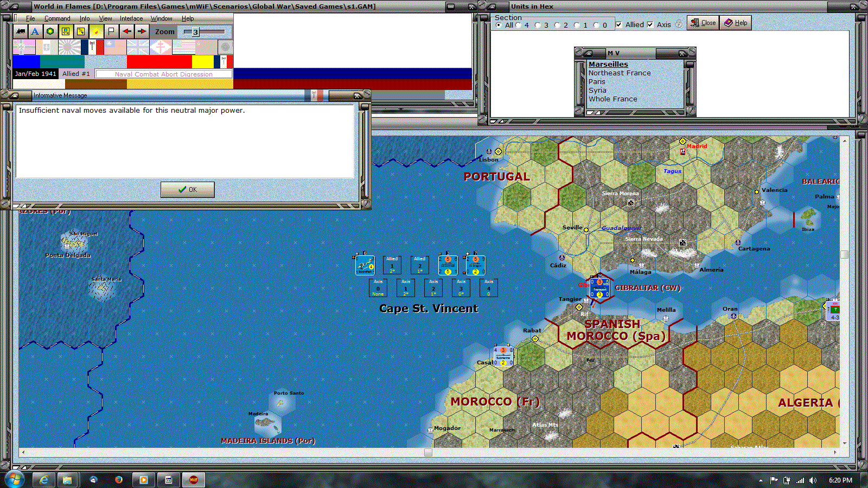Screen dimensions: 868x488
Task: Click the Help button in Units in Hex
Action: click(736, 23)
